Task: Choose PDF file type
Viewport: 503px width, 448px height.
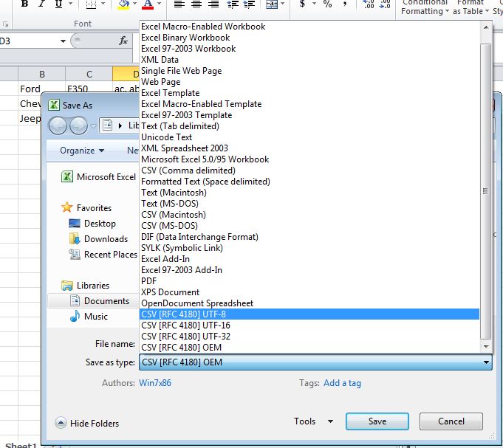Action: click(309, 281)
